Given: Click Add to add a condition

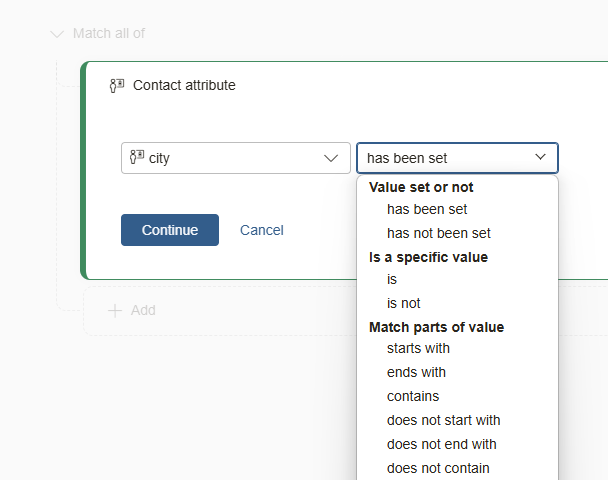Looking at the screenshot, I should (143, 311).
